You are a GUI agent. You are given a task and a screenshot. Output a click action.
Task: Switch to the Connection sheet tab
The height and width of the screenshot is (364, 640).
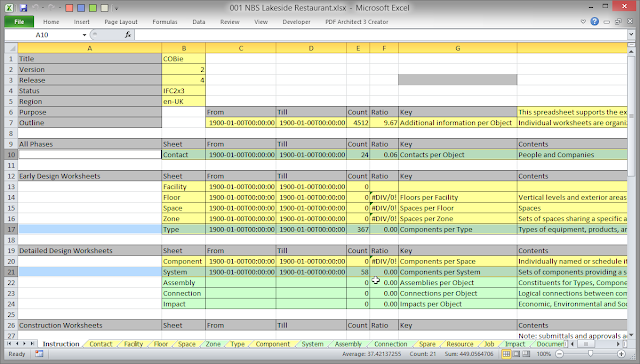[391, 344]
